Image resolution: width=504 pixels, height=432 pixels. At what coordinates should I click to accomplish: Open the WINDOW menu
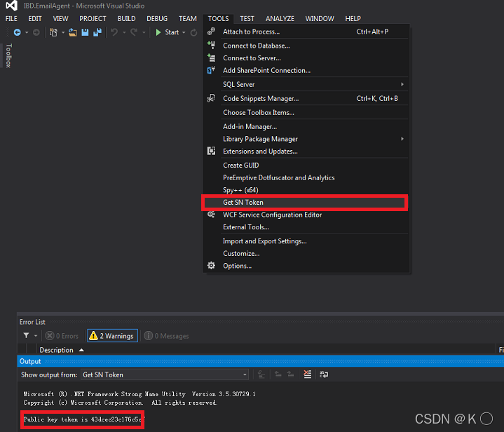tap(320, 19)
